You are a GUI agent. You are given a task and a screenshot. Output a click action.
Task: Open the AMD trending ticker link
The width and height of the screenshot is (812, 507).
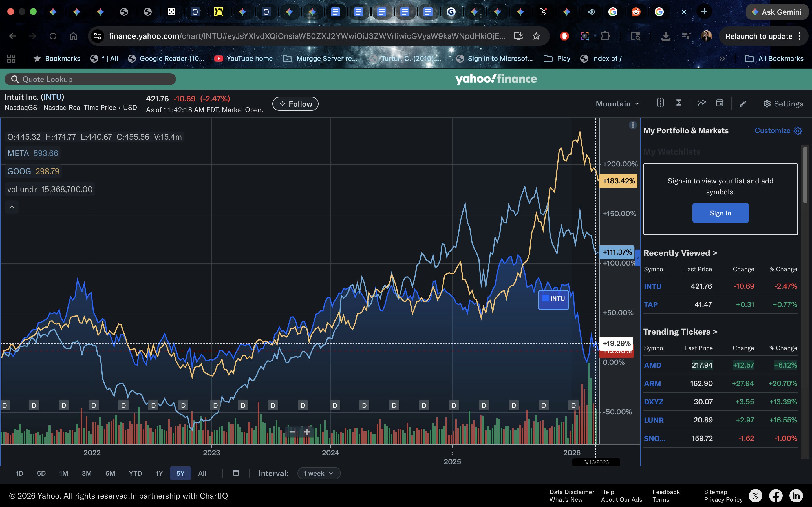652,365
